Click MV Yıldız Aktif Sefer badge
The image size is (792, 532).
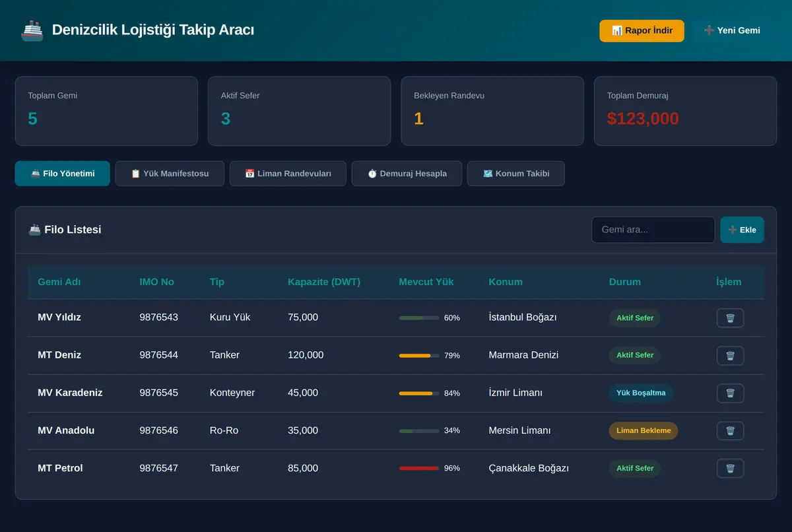pyautogui.click(x=635, y=318)
